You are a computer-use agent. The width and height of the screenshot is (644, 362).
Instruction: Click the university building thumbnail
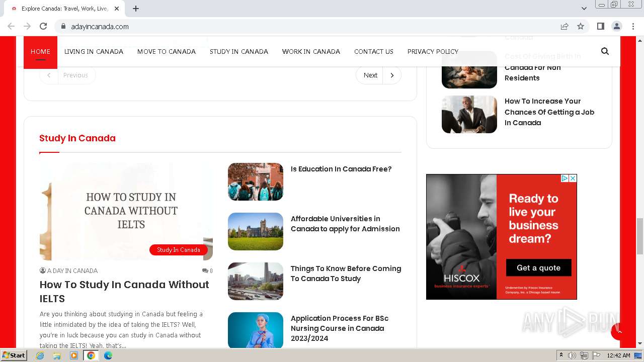256,231
